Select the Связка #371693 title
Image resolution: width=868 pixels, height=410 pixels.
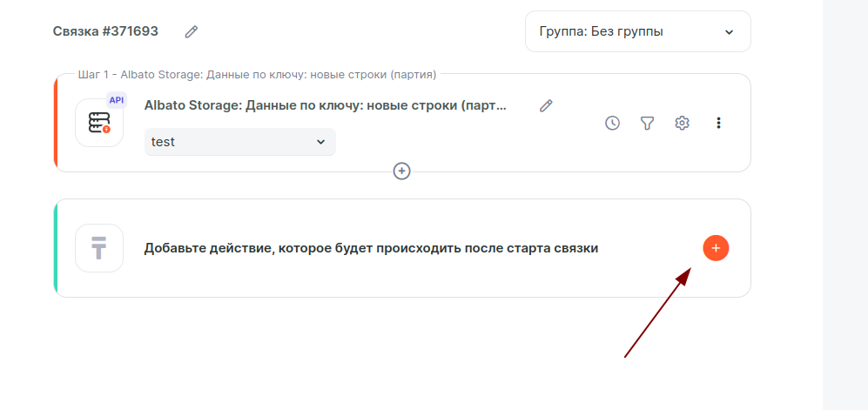click(x=105, y=31)
